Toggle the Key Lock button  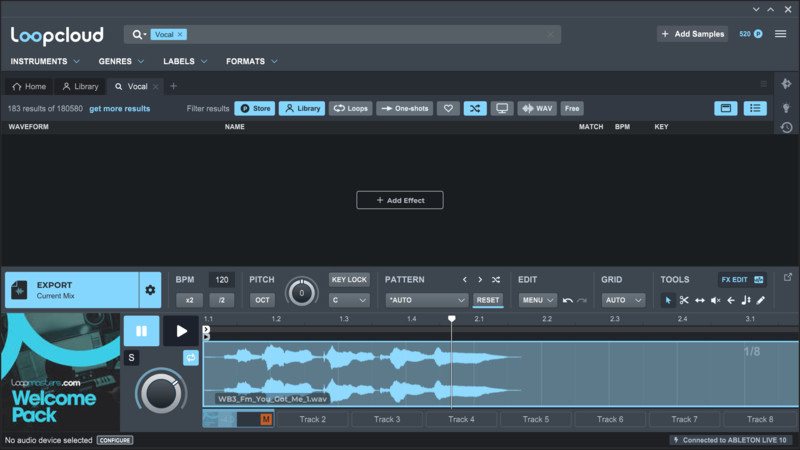pos(349,280)
